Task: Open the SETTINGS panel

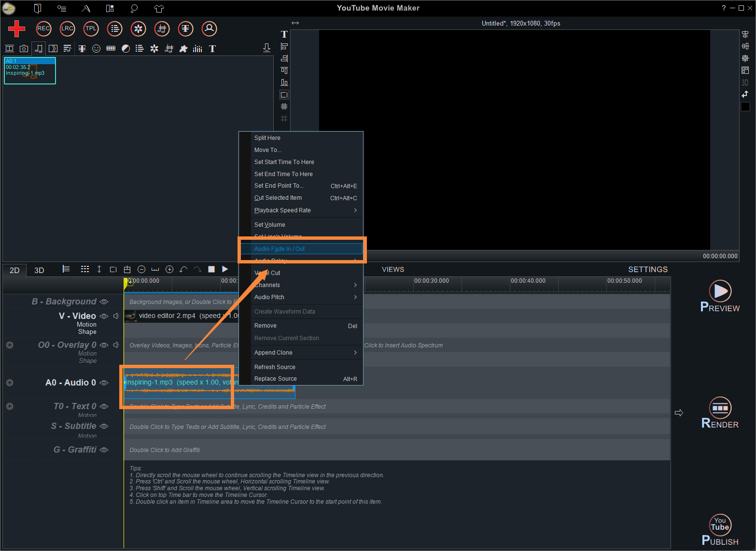Action: [x=648, y=269]
